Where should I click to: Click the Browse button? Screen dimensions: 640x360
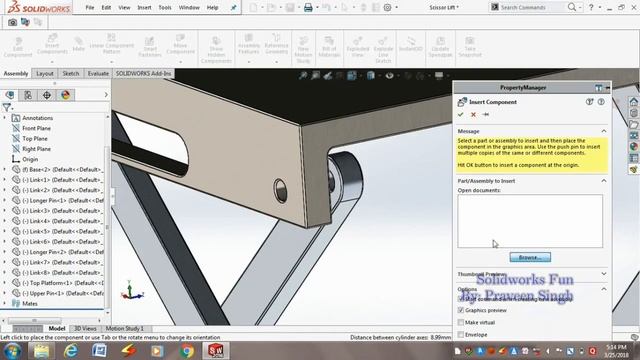(x=530, y=257)
